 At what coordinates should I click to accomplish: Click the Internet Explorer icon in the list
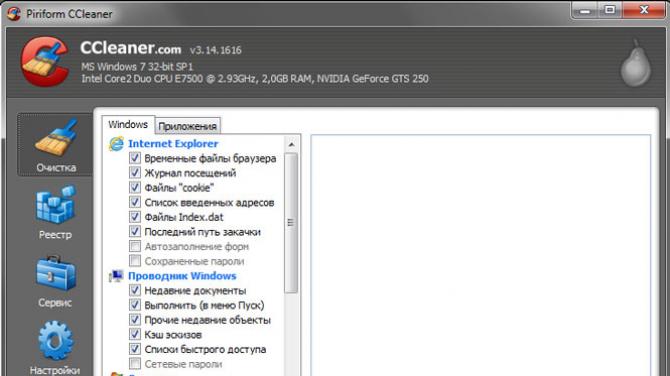click(116, 144)
